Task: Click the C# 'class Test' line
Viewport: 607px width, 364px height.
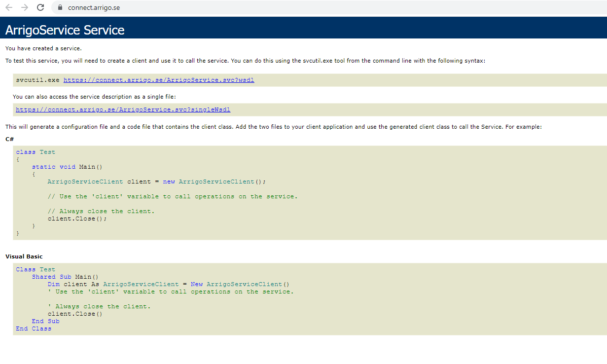Action: point(36,152)
